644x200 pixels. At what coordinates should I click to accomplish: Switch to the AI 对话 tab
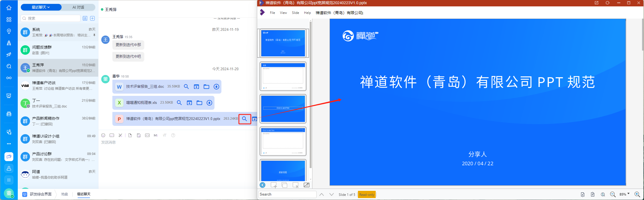(78, 7)
